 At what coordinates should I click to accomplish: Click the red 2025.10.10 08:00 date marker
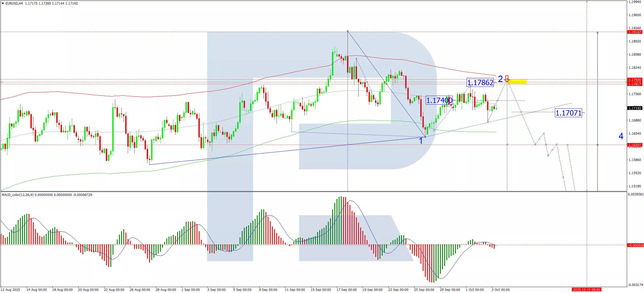(586, 290)
